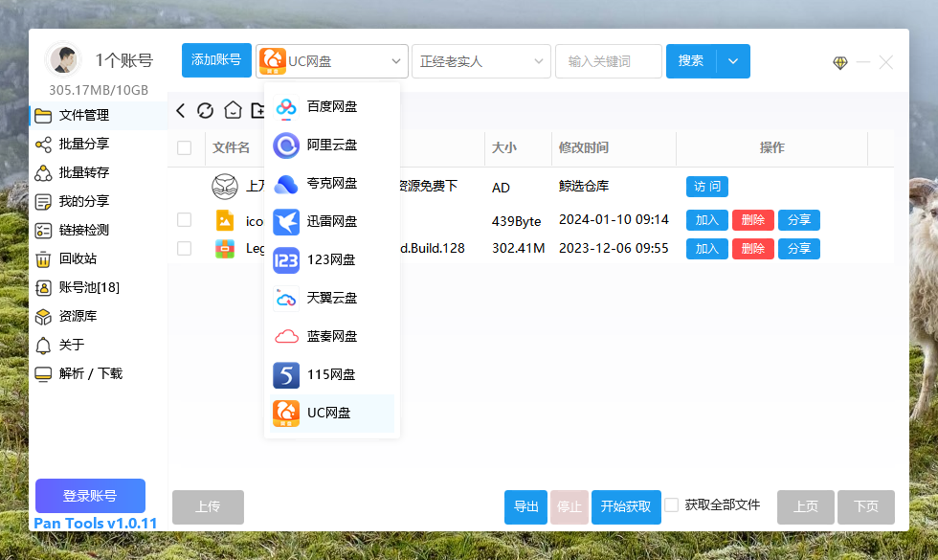Choose 迅雷网盘 in the dropdown list
The width and height of the screenshot is (938, 560).
click(331, 221)
